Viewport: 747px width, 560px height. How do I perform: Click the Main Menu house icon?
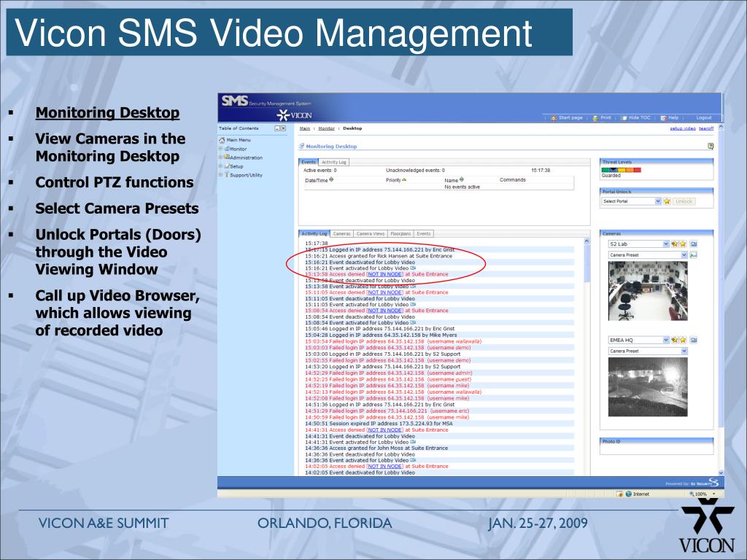(x=222, y=140)
